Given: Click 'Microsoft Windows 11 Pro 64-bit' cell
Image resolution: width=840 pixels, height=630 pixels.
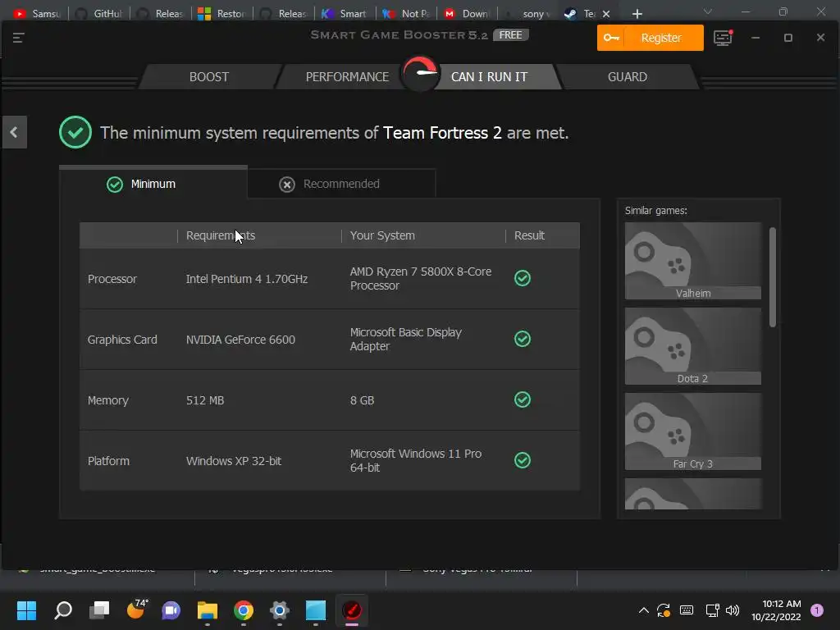Looking at the screenshot, I should tap(416, 460).
